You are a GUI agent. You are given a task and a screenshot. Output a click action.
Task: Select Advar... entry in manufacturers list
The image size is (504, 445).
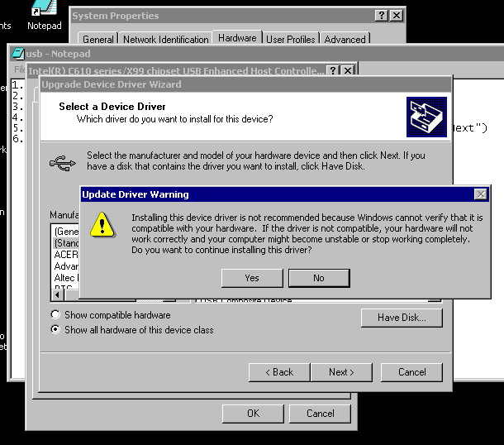tap(66, 266)
